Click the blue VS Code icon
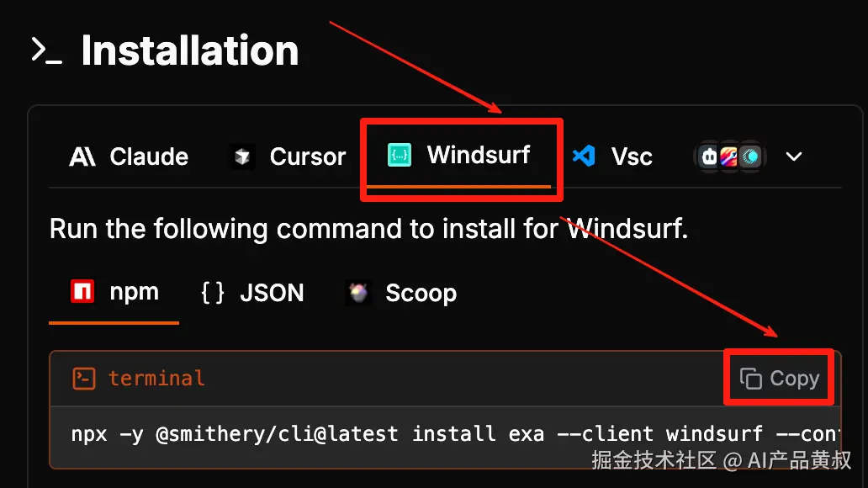The height and width of the screenshot is (488, 868). click(584, 156)
